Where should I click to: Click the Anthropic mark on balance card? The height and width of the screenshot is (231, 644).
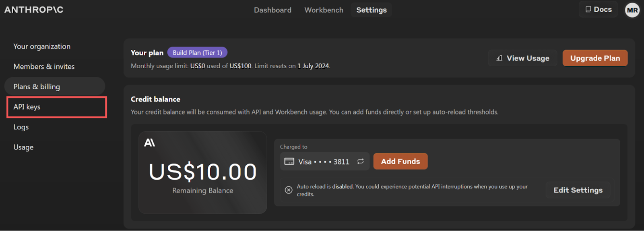click(x=150, y=143)
